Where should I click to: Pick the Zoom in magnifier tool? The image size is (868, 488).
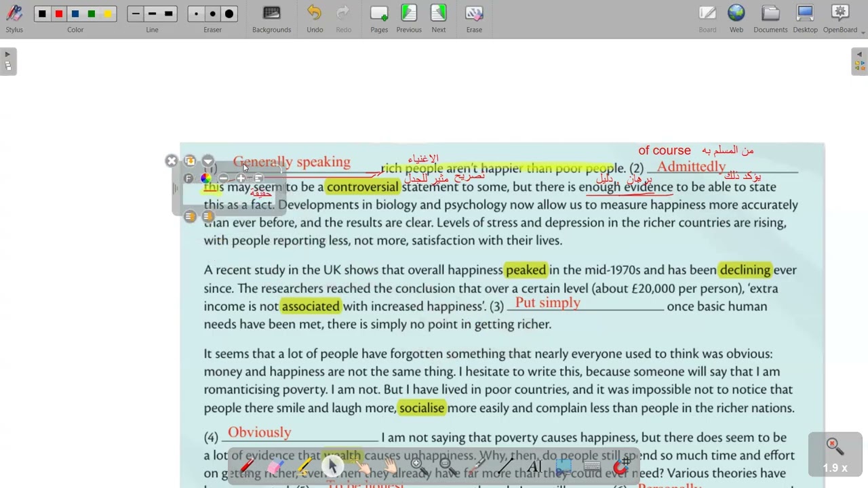[x=418, y=466]
